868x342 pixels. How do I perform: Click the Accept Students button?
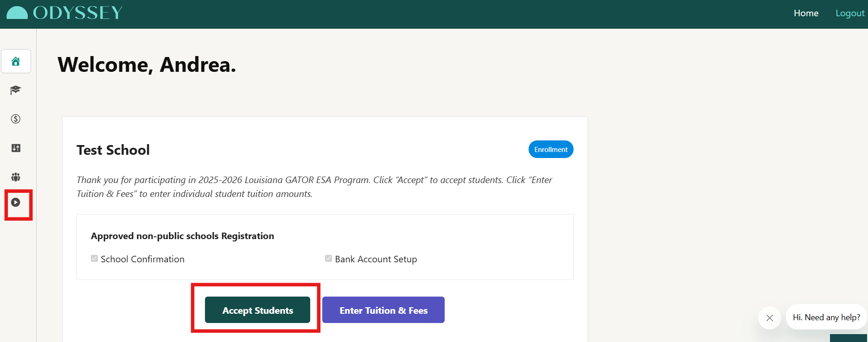point(257,310)
